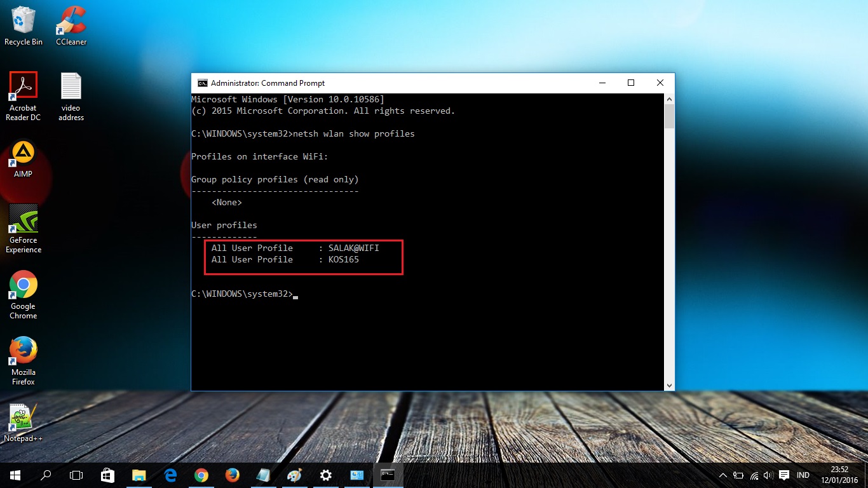Open the Windows Store taskbar icon
Image resolution: width=868 pixels, height=488 pixels.
pyautogui.click(x=107, y=475)
